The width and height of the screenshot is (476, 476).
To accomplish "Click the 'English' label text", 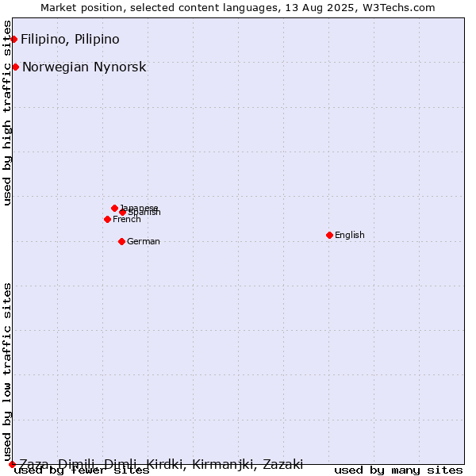I will (350, 235).
